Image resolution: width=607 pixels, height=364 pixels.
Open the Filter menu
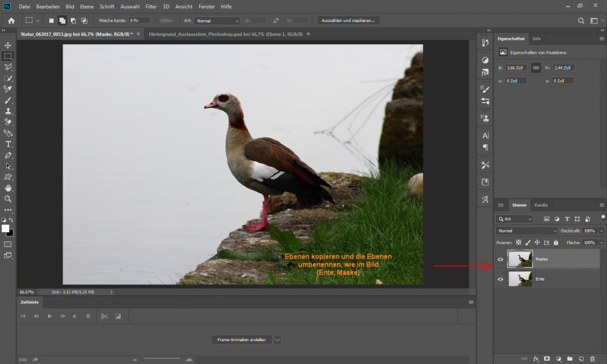tap(151, 6)
